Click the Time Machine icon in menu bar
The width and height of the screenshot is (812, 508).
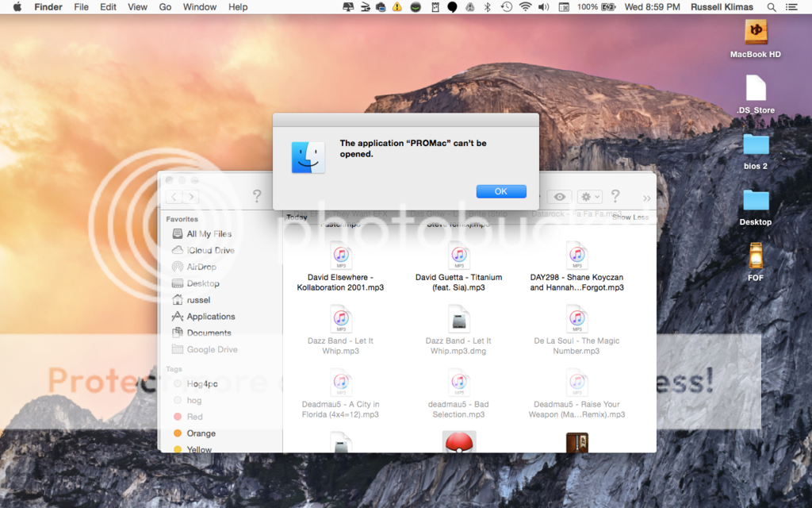(x=506, y=7)
